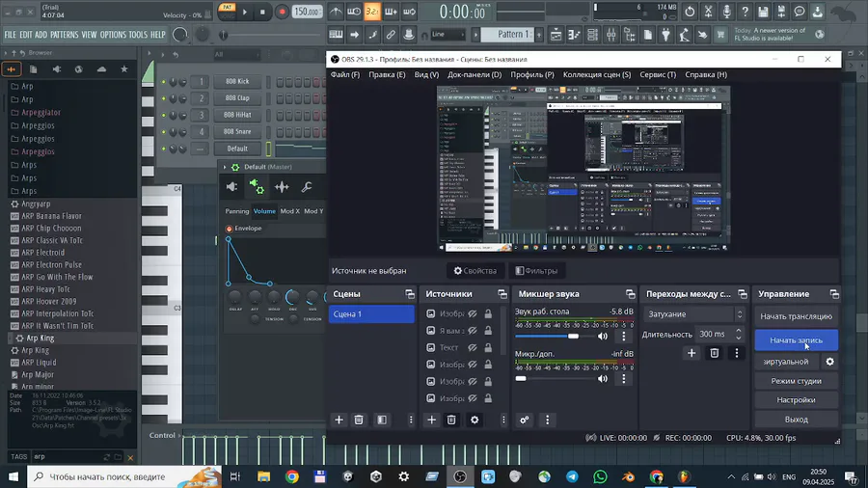Open the FL Studio OPTIONS menu
The width and height of the screenshot is (868, 488).
(x=113, y=35)
